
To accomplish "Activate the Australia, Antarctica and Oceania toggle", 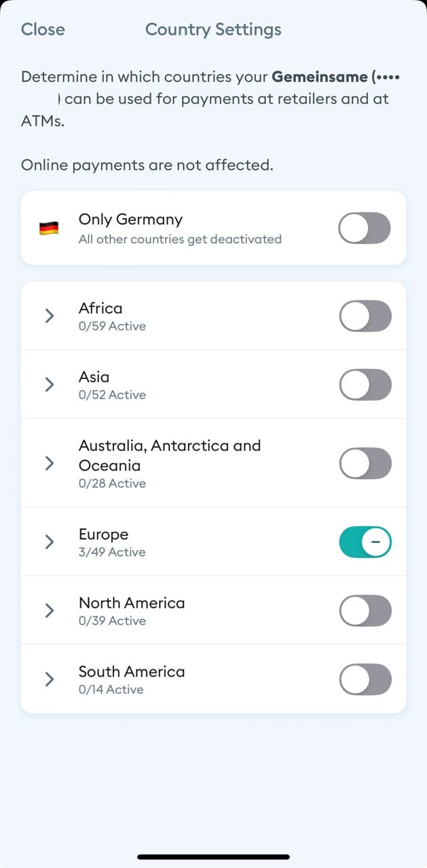I will tap(365, 463).
